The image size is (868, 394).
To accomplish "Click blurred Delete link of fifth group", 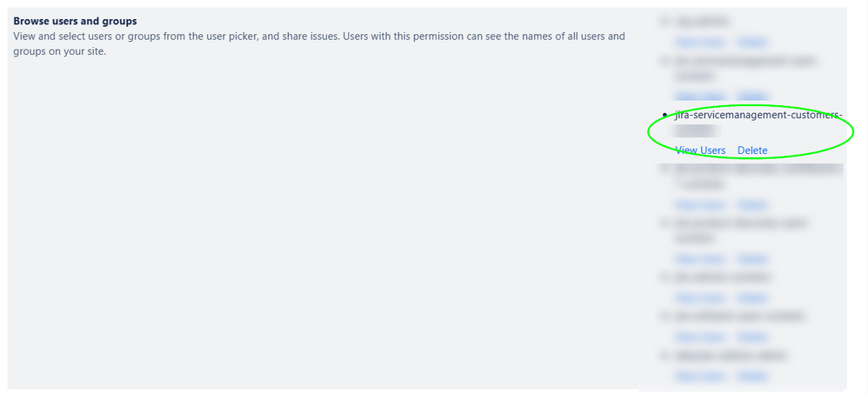I will tap(752, 258).
